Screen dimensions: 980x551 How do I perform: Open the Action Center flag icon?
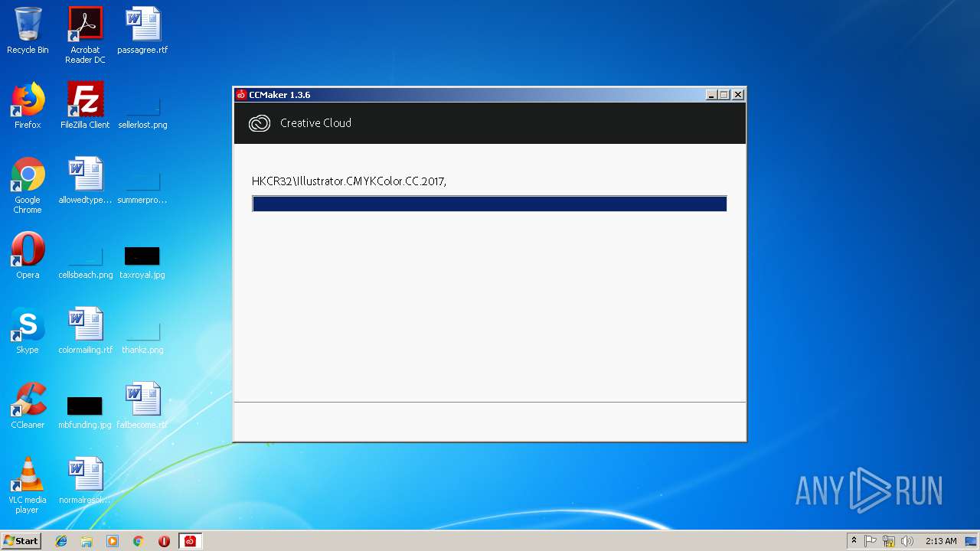871,541
